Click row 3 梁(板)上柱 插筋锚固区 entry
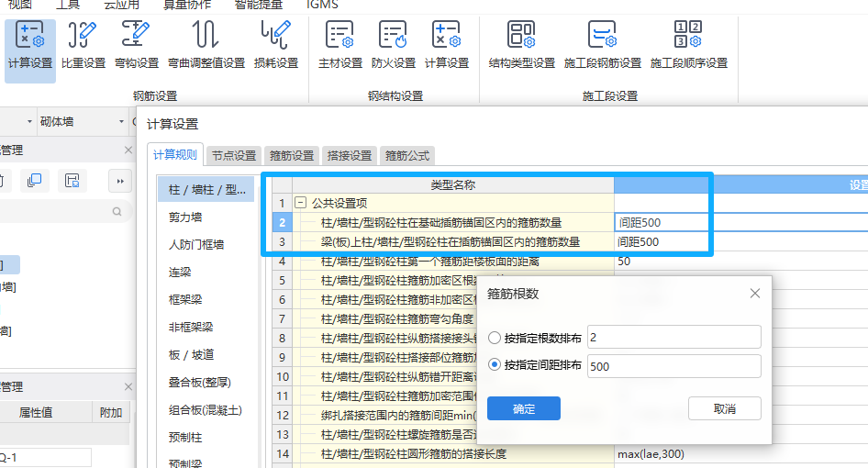The height and width of the screenshot is (468, 868). [x=453, y=241]
